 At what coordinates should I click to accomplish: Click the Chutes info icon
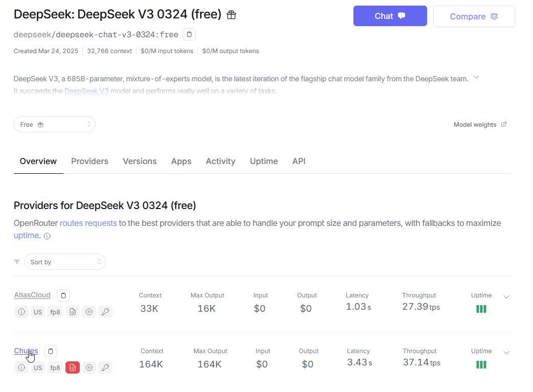[21, 367]
